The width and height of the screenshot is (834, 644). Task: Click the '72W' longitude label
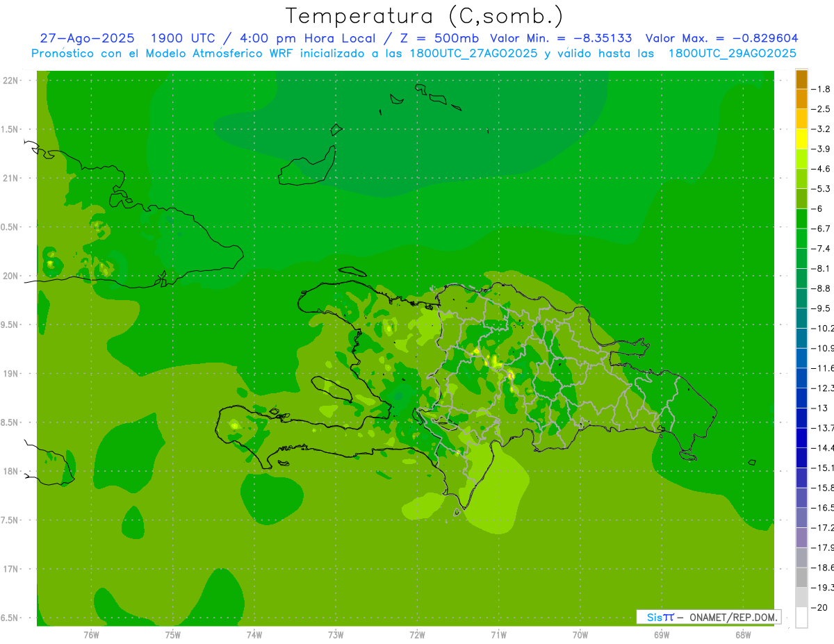pos(418,635)
